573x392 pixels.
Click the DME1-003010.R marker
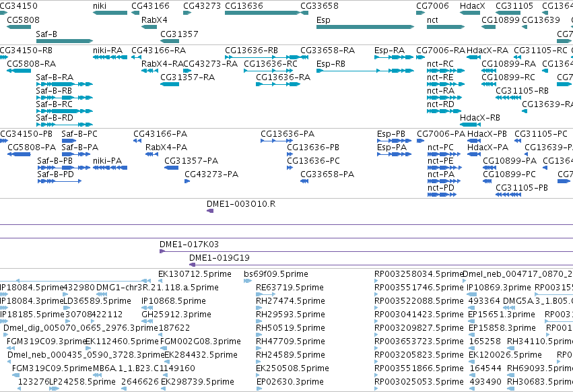210,211
